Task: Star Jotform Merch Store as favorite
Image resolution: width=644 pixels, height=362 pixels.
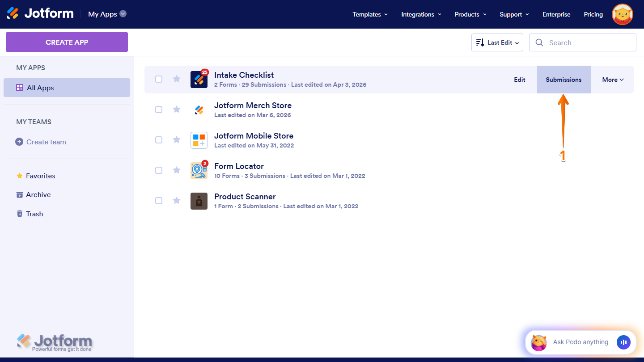Action: tap(176, 109)
